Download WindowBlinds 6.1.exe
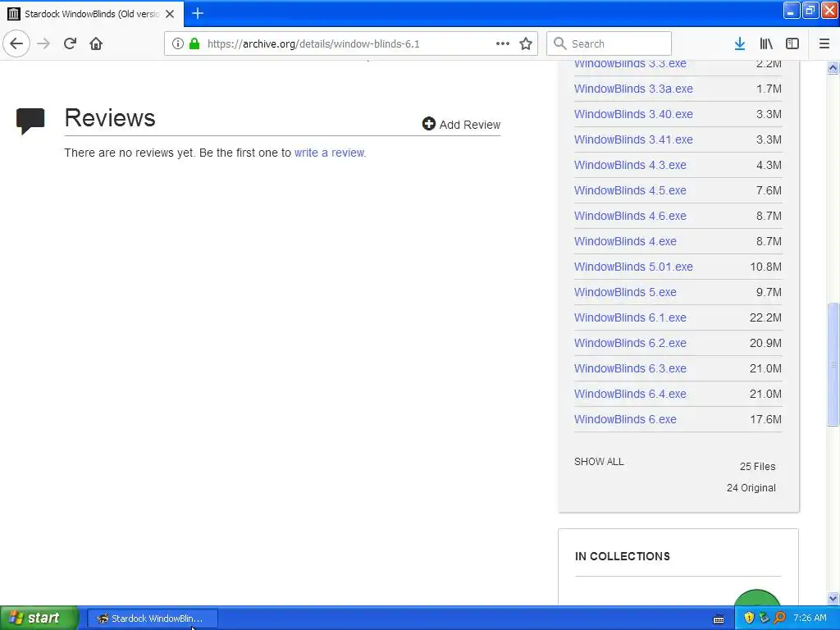Screen dimensions: 840x630 (630, 317)
